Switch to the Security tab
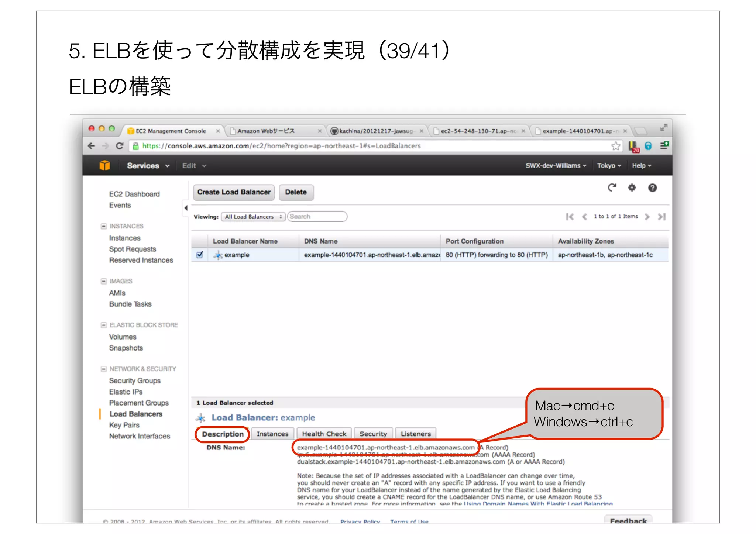 click(x=373, y=434)
